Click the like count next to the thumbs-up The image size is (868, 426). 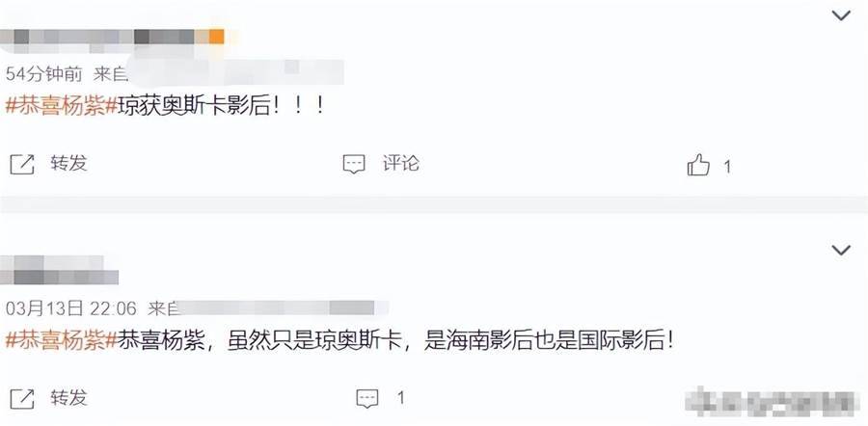tap(727, 167)
